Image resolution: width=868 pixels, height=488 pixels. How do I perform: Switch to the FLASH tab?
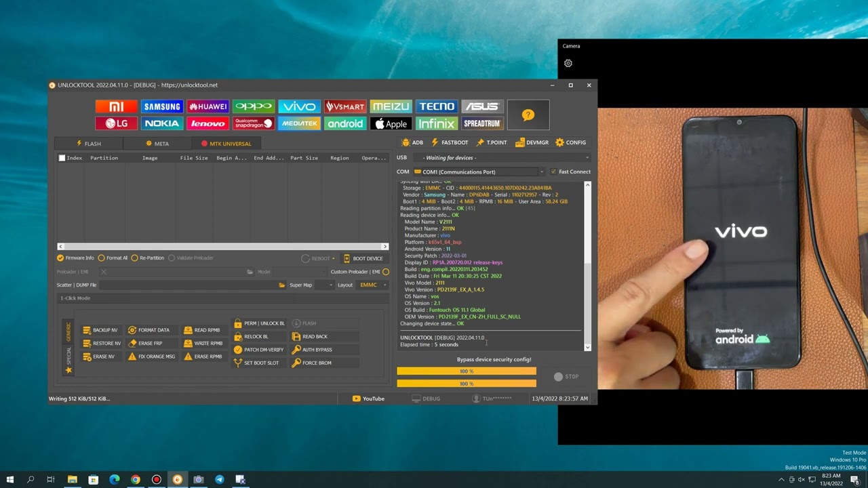(89, 144)
